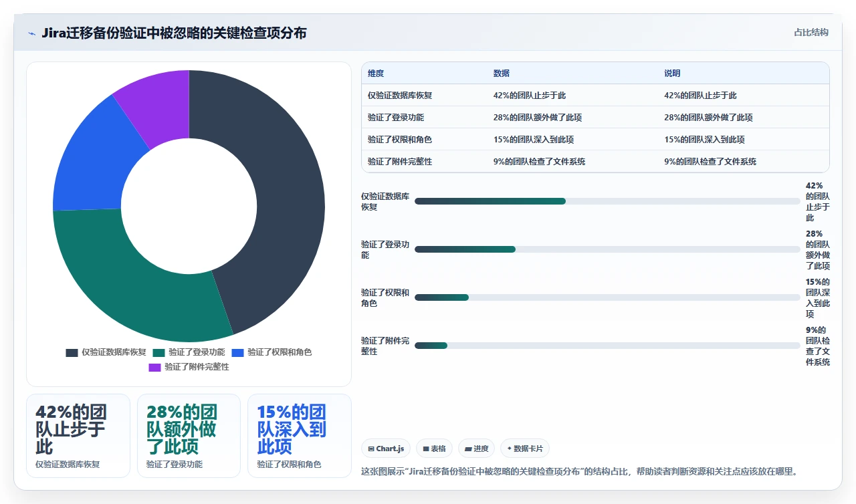Toggle the 仅验证数据库恢复 legend item

106,352
